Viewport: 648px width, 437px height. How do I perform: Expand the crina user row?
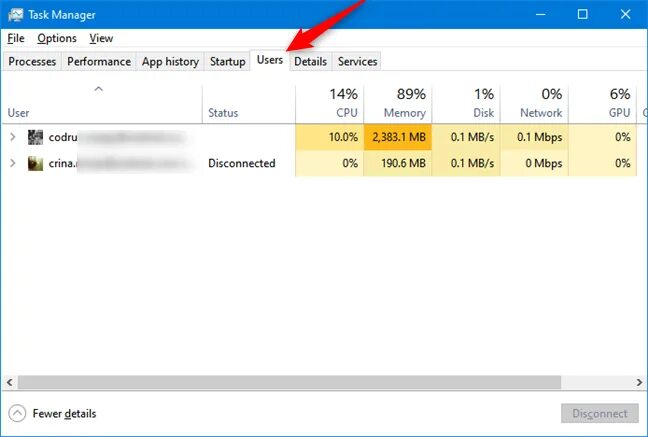12,163
